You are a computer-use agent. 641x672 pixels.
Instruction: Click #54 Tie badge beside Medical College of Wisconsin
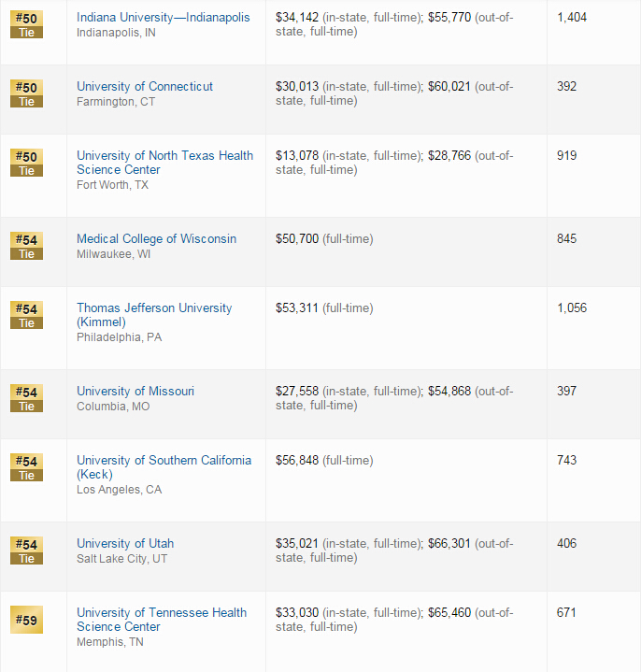tap(26, 246)
